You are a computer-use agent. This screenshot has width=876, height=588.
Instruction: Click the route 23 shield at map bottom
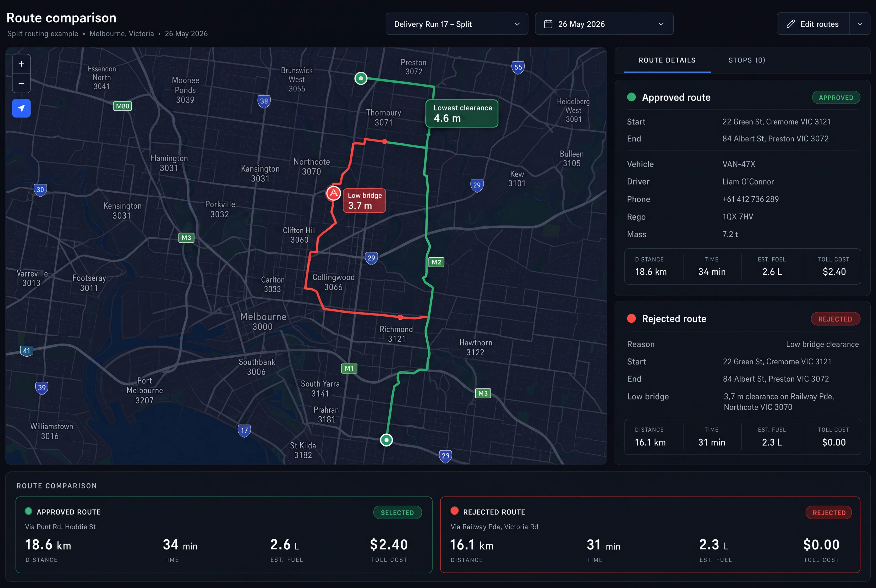click(445, 456)
